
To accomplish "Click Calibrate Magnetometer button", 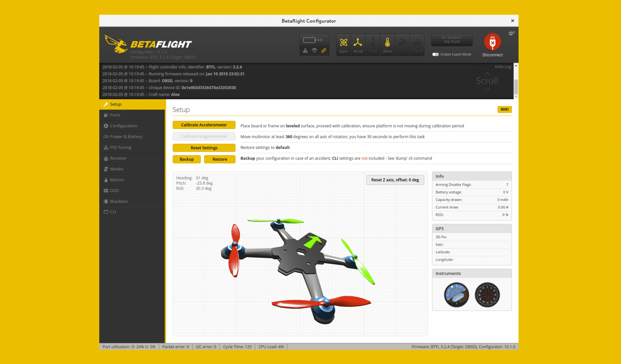I will coord(204,136).
